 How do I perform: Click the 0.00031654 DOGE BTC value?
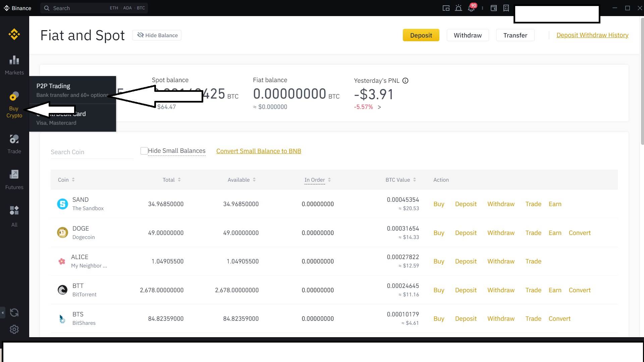click(403, 228)
